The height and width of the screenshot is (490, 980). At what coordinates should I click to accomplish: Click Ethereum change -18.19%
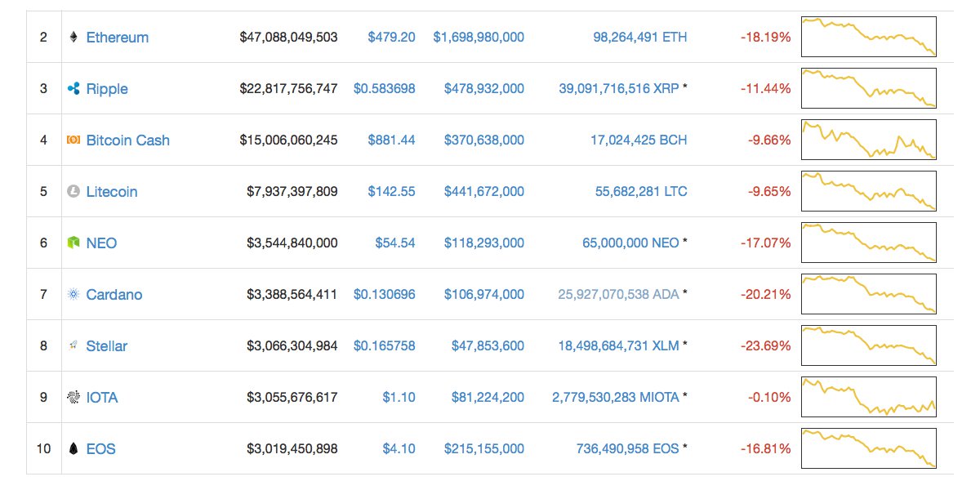[x=765, y=37]
